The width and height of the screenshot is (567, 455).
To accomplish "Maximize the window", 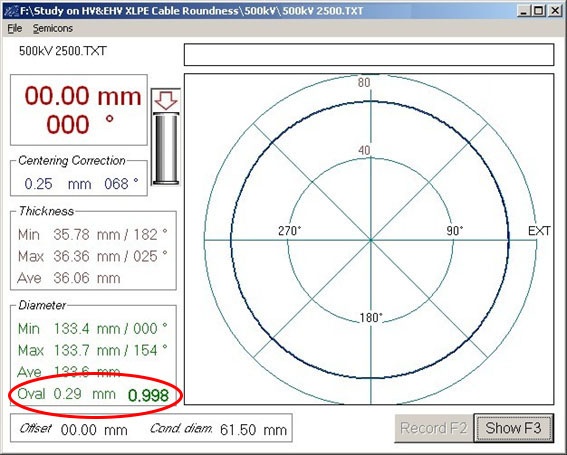I will pyautogui.click(x=538, y=11).
